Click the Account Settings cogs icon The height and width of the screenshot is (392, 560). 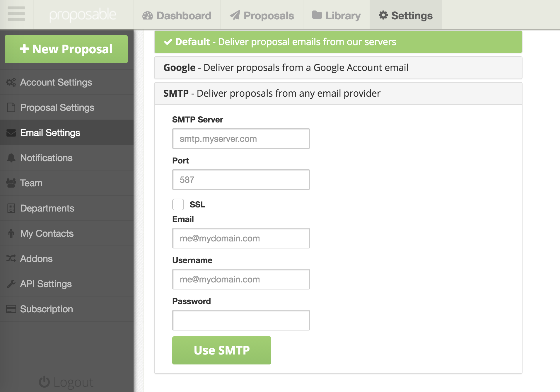[x=11, y=82]
